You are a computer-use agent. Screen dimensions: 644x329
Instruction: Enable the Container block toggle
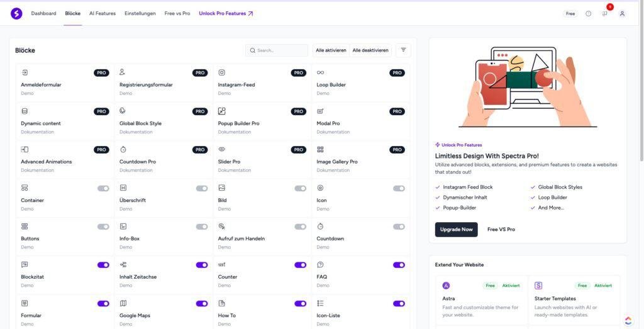pyautogui.click(x=103, y=188)
